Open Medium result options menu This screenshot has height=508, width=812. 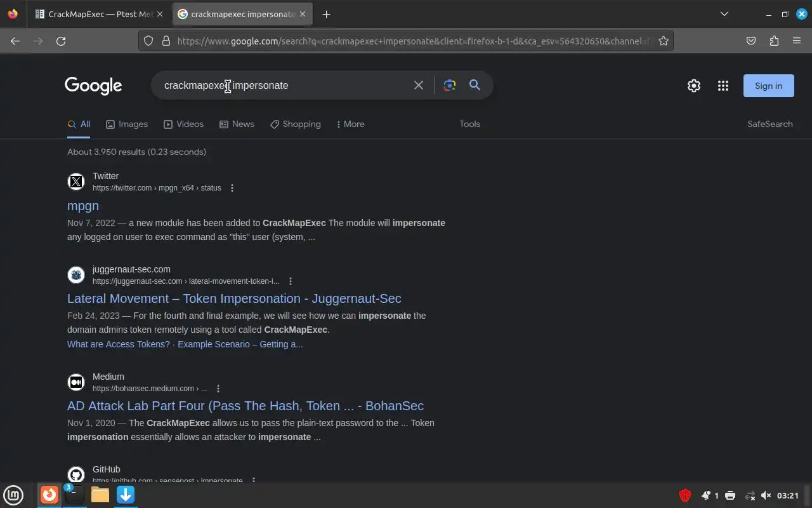pos(218,389)
